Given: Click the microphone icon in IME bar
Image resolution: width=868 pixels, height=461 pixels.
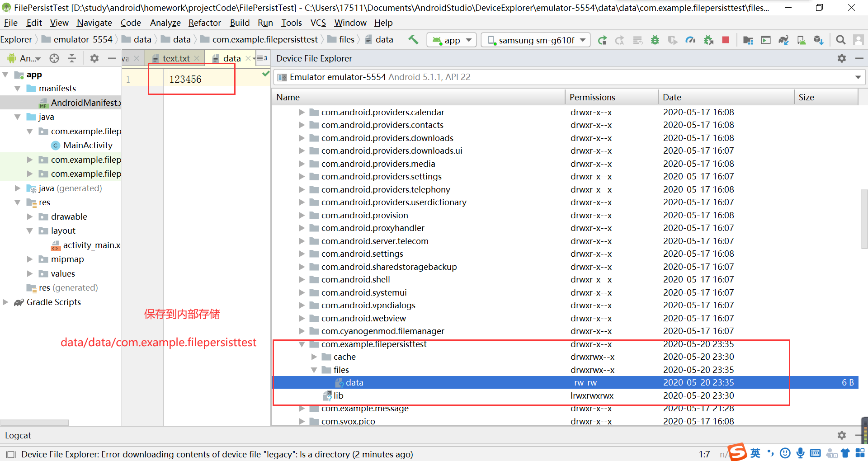Looking at the screenshot, I should coord(800,453).
